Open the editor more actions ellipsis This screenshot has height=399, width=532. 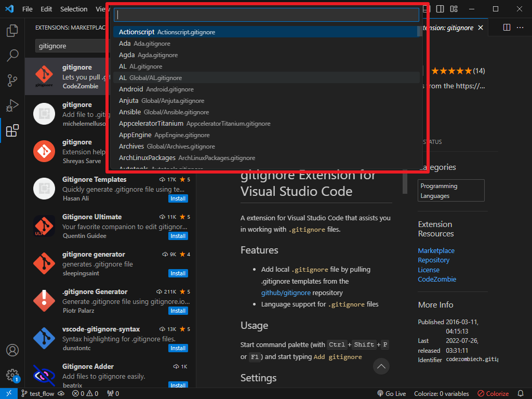(520, 28)
